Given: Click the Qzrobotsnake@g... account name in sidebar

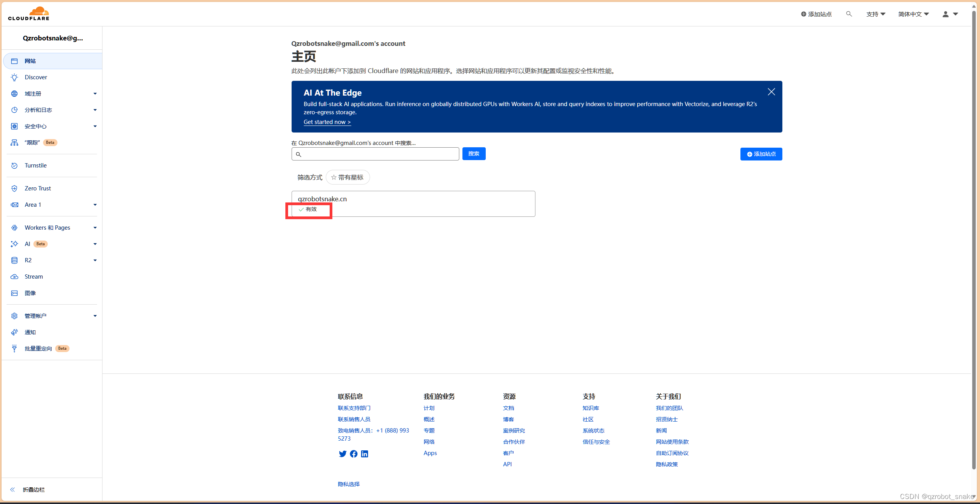Looking at the screenshot, I should 53,38.
